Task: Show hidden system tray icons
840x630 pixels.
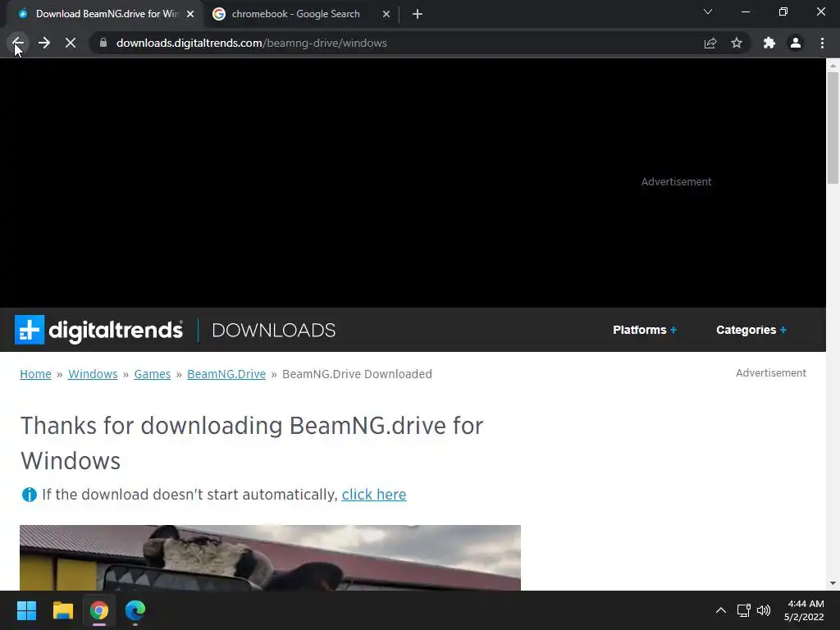Action: [721, 610]
